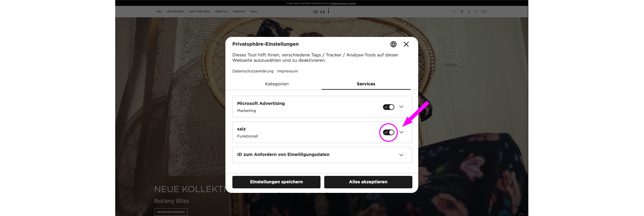Open the Impressum link
This screenshot has width=644, height=216.
tap(288, 71)
